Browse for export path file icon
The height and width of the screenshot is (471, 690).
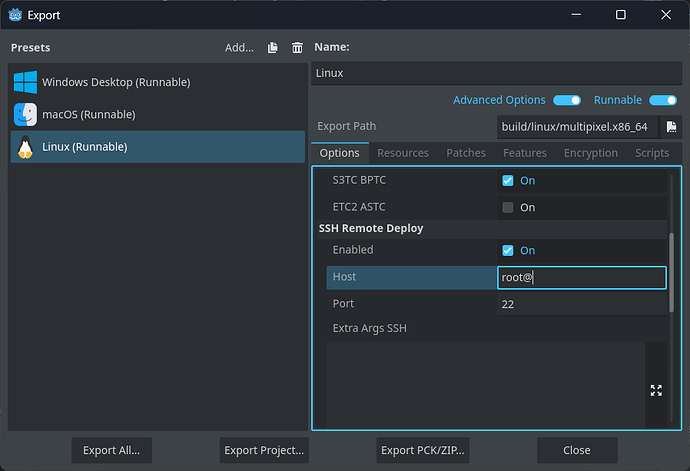[672, 127]
